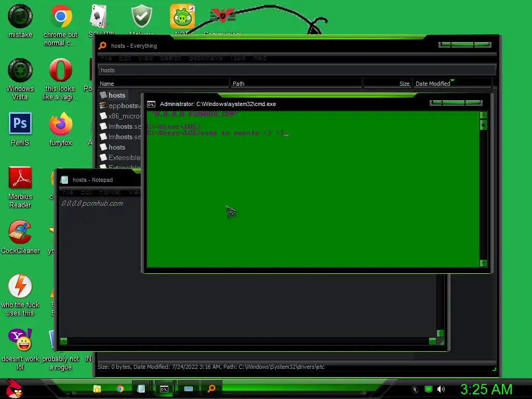Click the 3:25 AM taskbar clock
Screen dimensions: 532x399
(x=486, y=389)
